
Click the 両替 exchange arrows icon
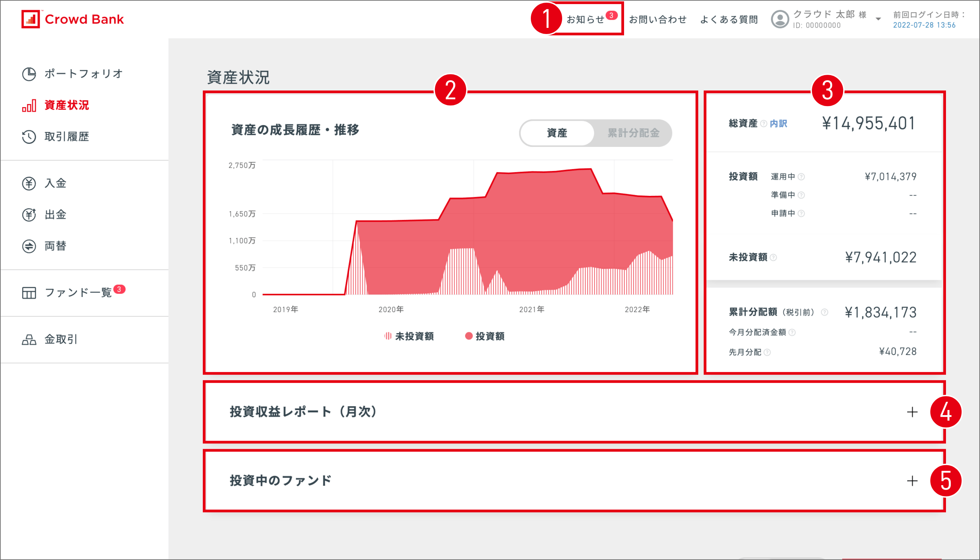tap(29, 246)
